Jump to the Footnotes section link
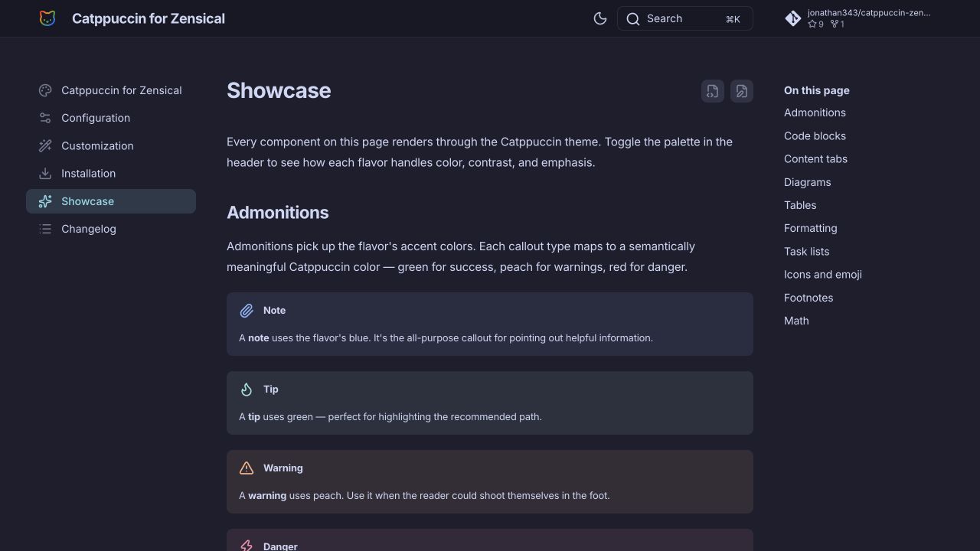Viewport: 980px width, 551px height. click(808, 298)
